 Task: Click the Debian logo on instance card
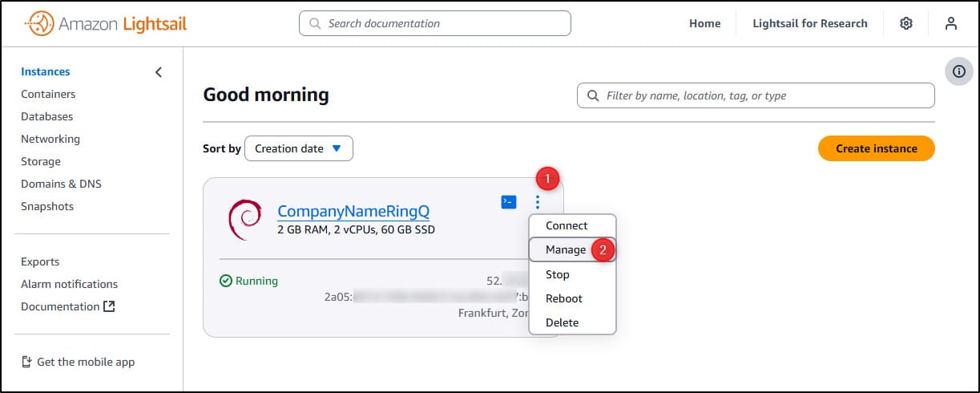click(244, 217)
